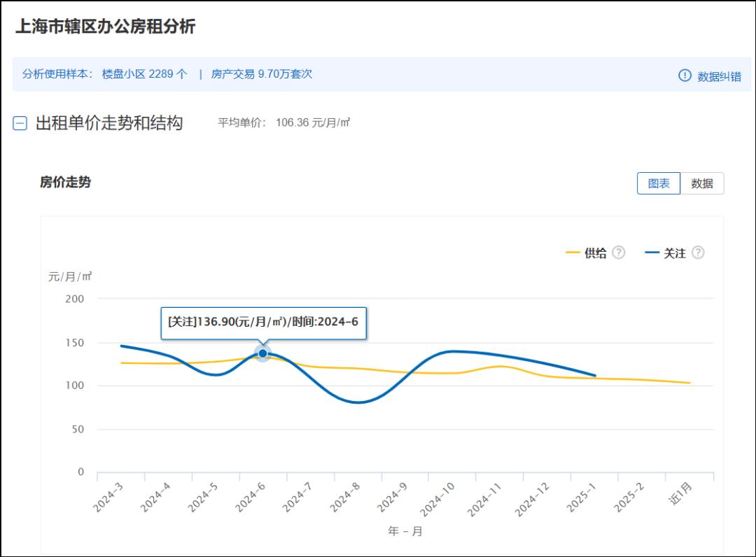The width and height of the screenshot is (756, 557).
Task: Click help icon next to 供给 legend
Action: pos(619,253)
